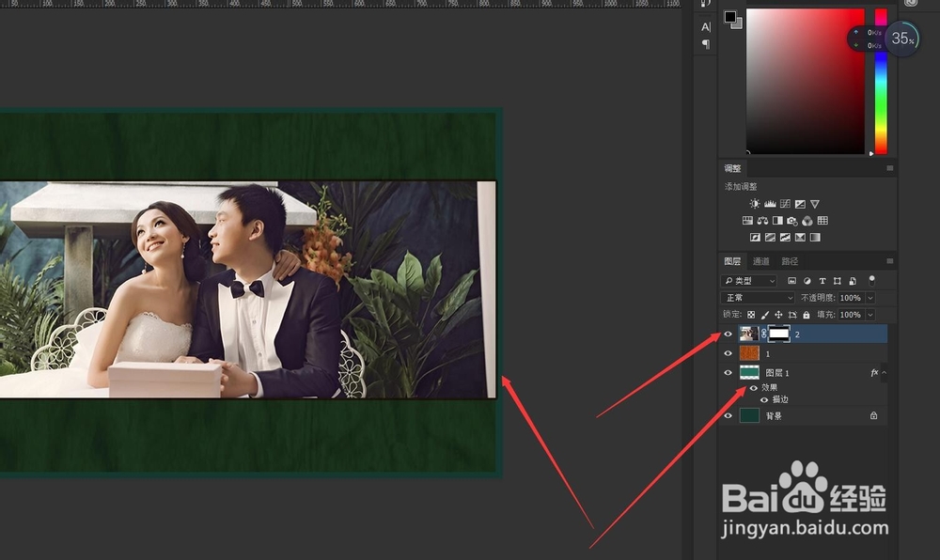Click the lock icon on 背景 layer

[x=874, y=415]
